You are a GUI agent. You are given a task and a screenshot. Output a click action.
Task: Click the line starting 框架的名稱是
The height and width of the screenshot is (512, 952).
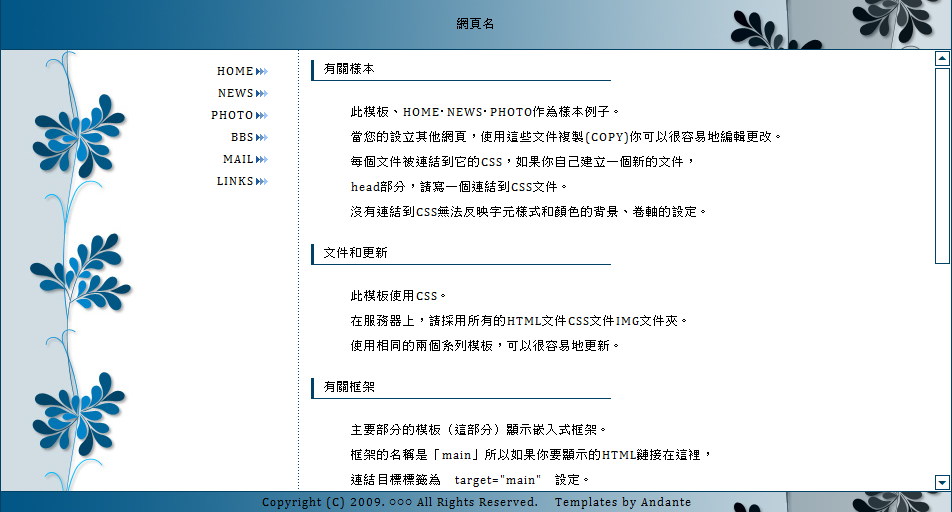coord(531,455)
